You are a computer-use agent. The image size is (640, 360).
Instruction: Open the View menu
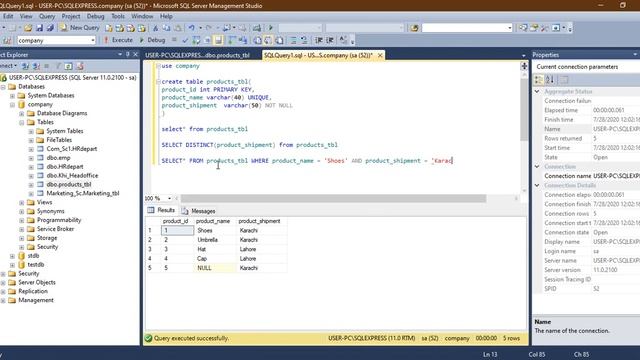26,16
